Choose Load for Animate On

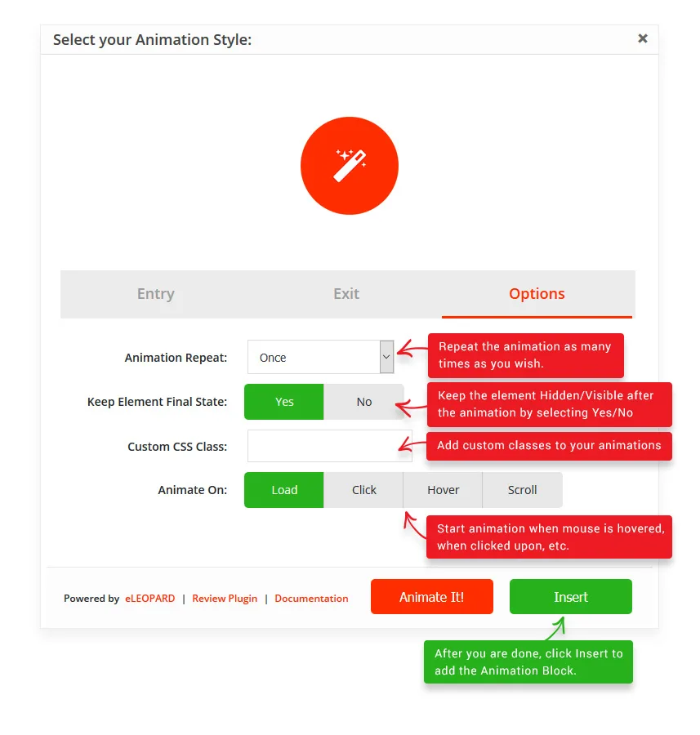tap(284, 490)
